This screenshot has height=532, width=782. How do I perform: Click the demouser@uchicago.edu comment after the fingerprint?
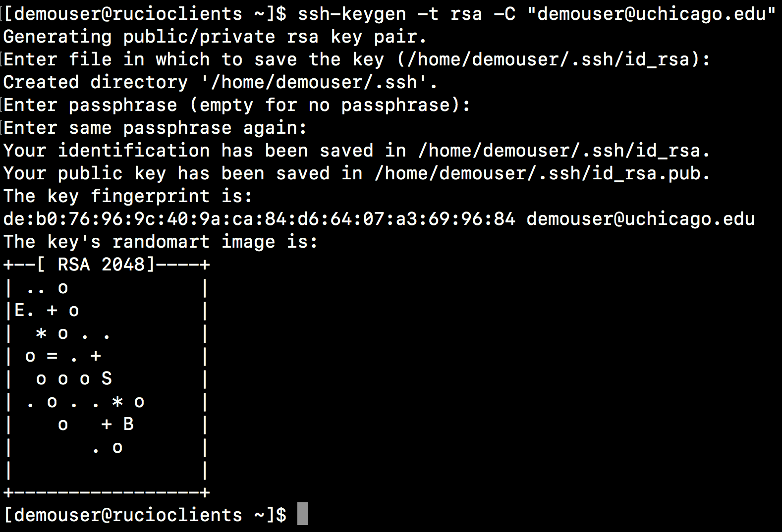(x=640, y=219)
